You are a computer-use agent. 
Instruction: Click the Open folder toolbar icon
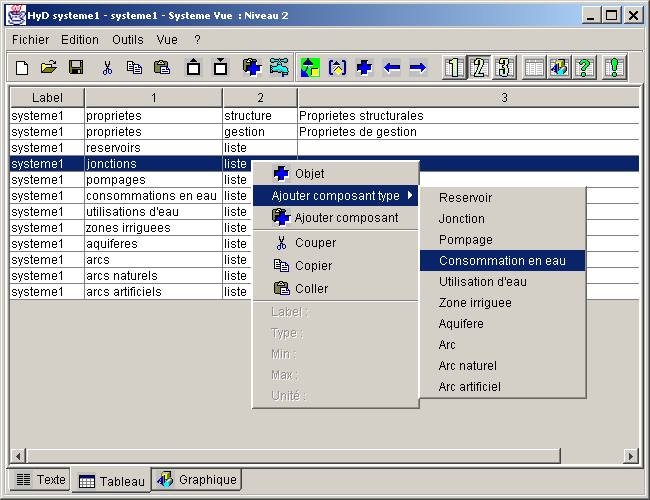(49, 67)
